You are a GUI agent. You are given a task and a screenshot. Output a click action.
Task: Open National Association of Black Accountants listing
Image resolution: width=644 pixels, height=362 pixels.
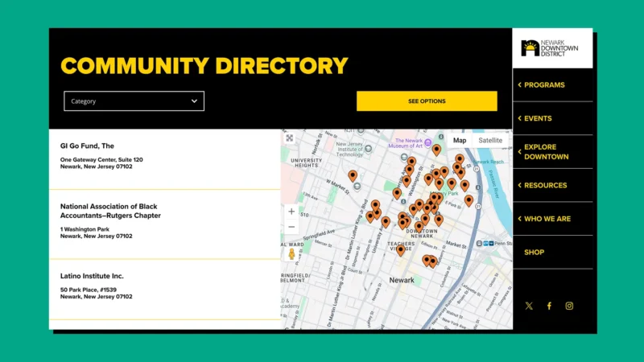pyautogui.click(x=110, y=211)
